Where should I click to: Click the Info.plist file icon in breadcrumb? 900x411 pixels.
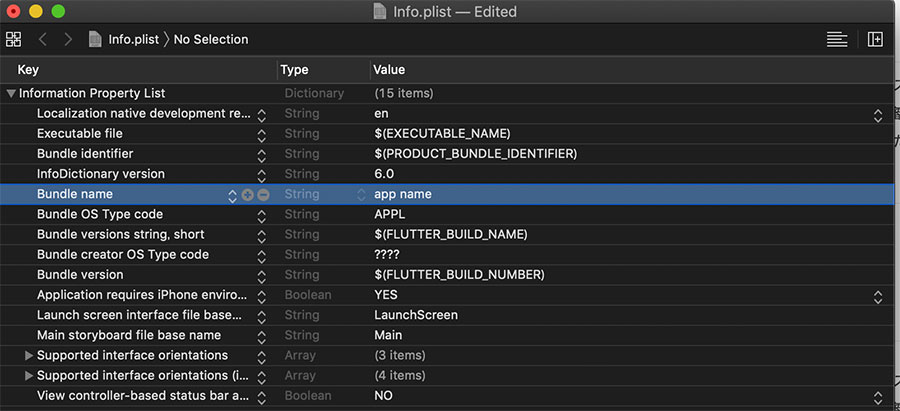(96, 39)
